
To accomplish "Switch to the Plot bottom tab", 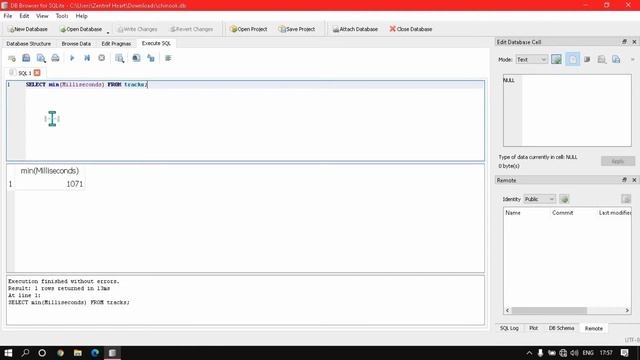I will click(x=533, y=328).
